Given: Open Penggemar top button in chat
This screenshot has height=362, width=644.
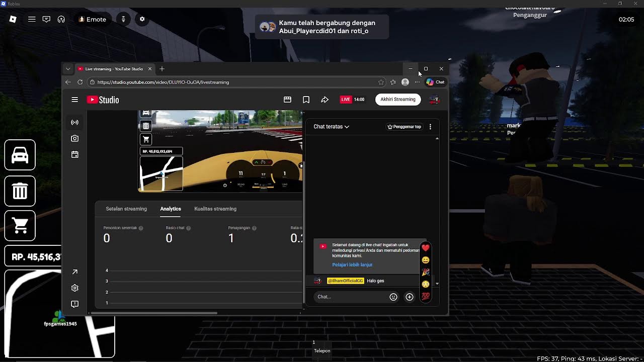Looking at the screenshot, I should [404, 127].
